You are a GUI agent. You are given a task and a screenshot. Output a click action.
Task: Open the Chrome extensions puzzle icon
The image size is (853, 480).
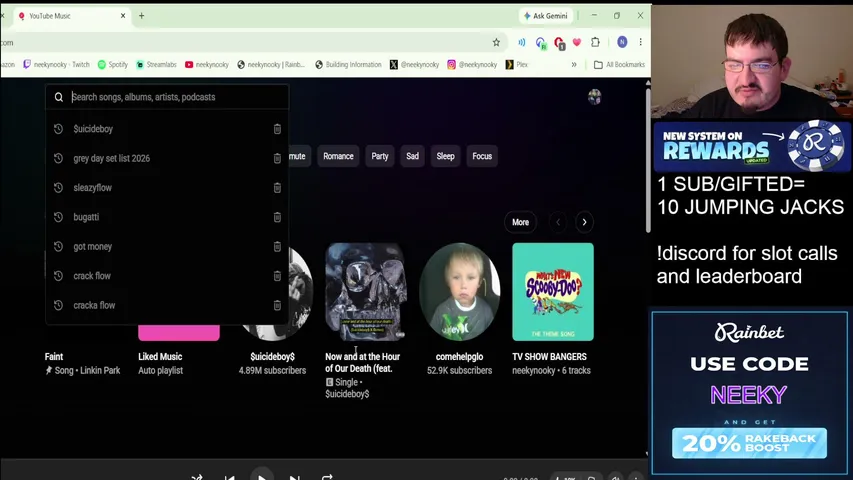[x=595, y=42]
